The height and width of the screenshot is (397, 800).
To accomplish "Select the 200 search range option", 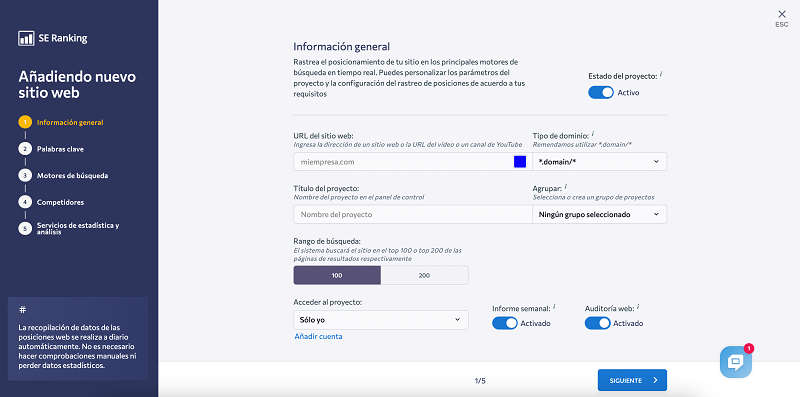I will 424,275.
